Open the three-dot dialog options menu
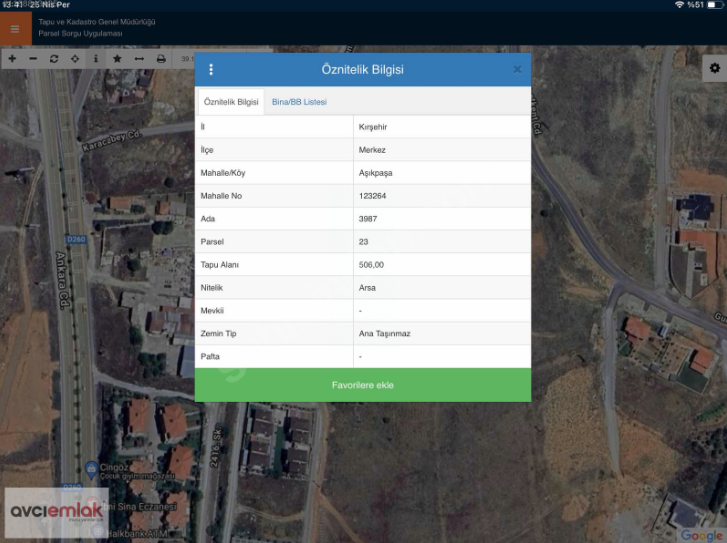 coord(211,70)
